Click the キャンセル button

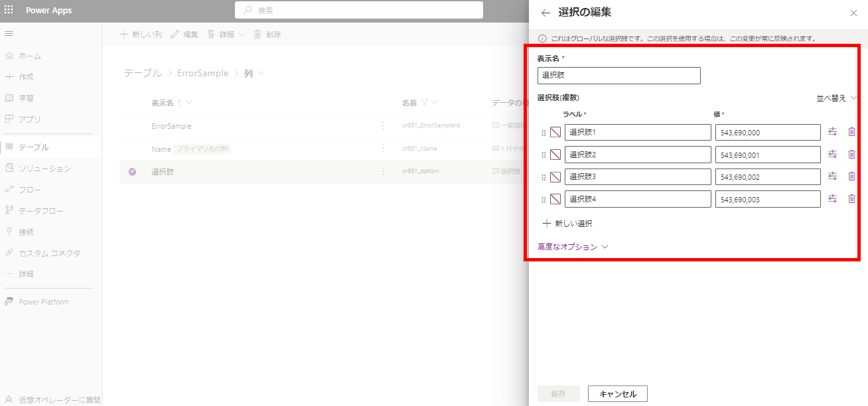point(617,393)
